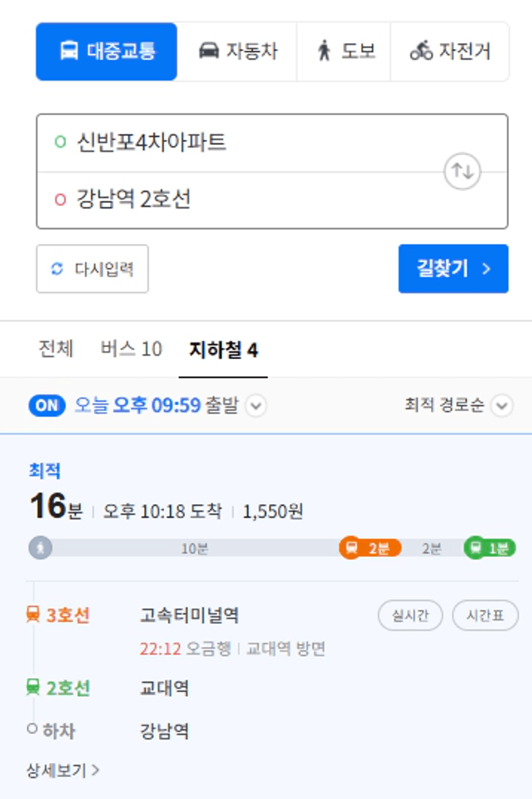Open the 시간표 timetable button
Screen dimensions: 532x799
pos(486,616)
